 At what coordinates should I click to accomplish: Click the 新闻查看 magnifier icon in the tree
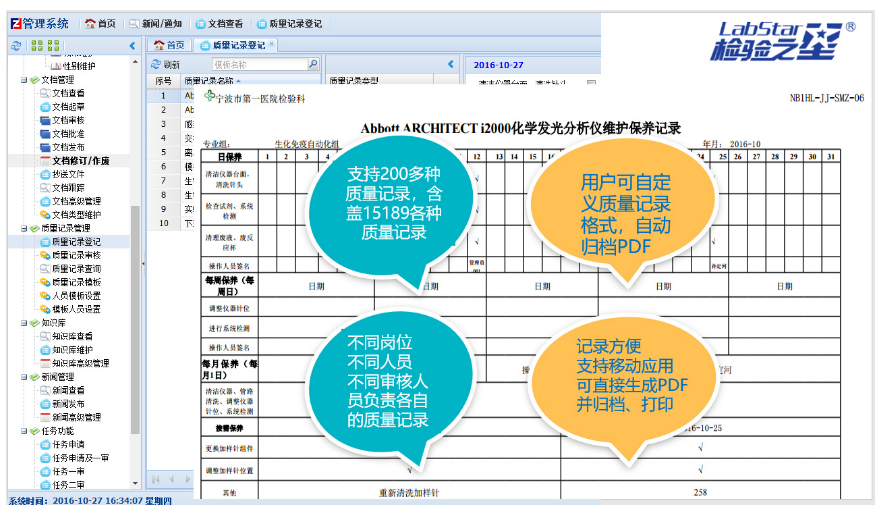coord(45,390)
